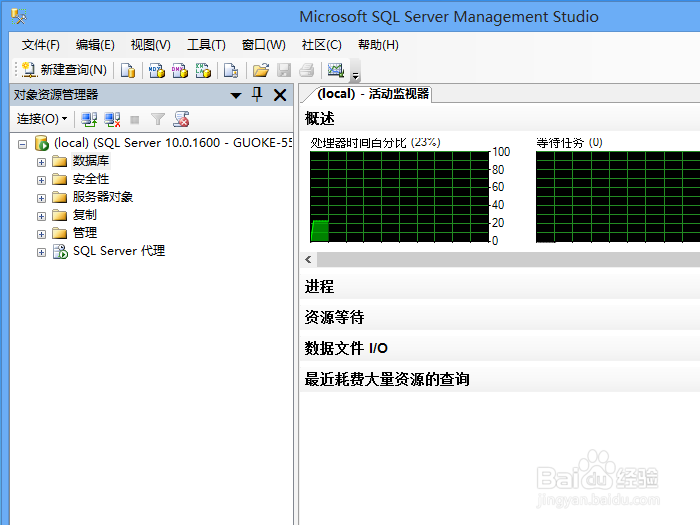Viewport: 700px width, 525px height.
Task: Expand the 安全性 folder
Action: [41, 180]
